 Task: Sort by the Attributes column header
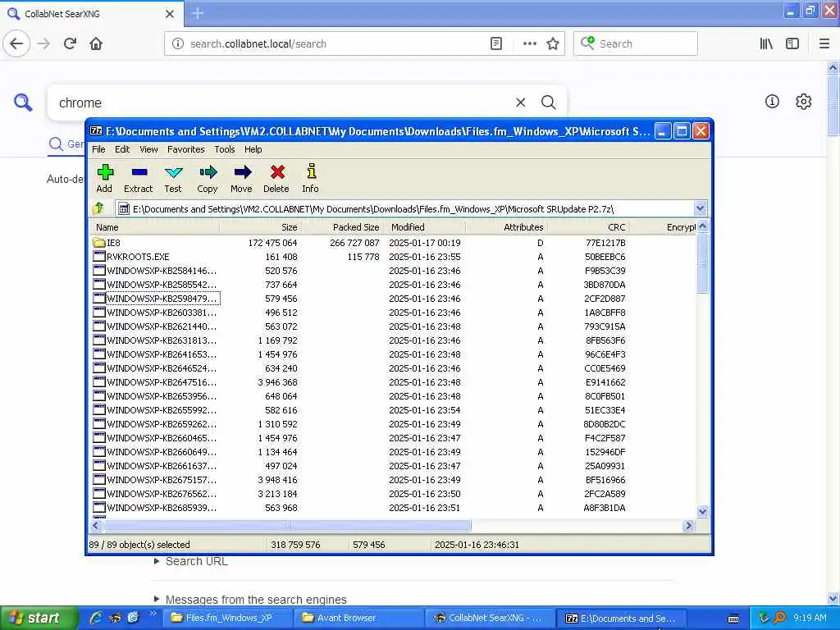507,227
